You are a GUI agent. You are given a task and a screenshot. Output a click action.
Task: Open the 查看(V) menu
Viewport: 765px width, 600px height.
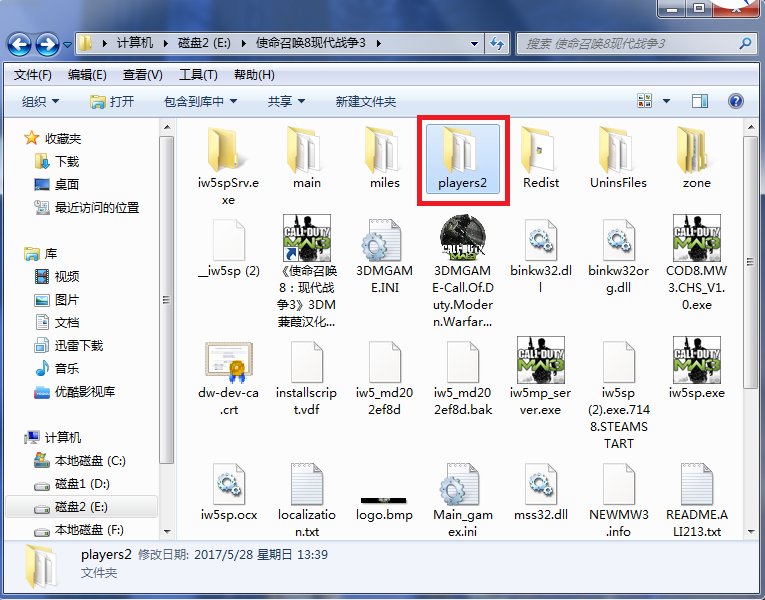click(x=142, y=75)
